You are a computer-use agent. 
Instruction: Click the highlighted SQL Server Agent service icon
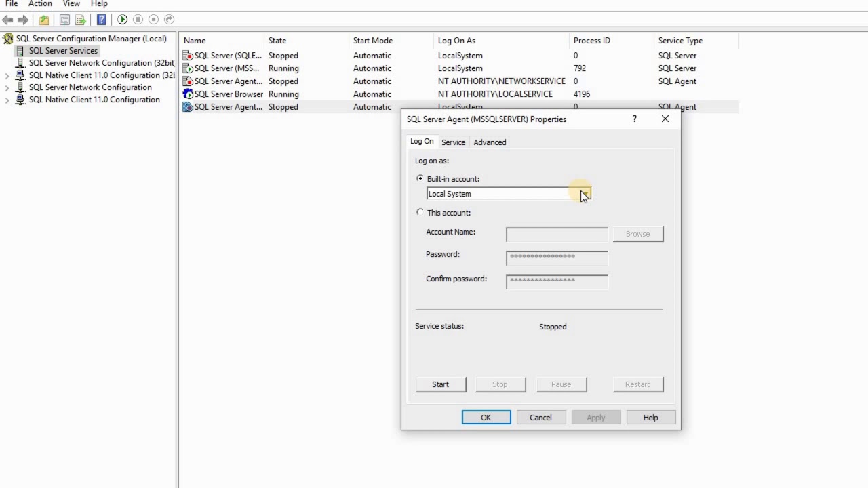click(188, 107)
